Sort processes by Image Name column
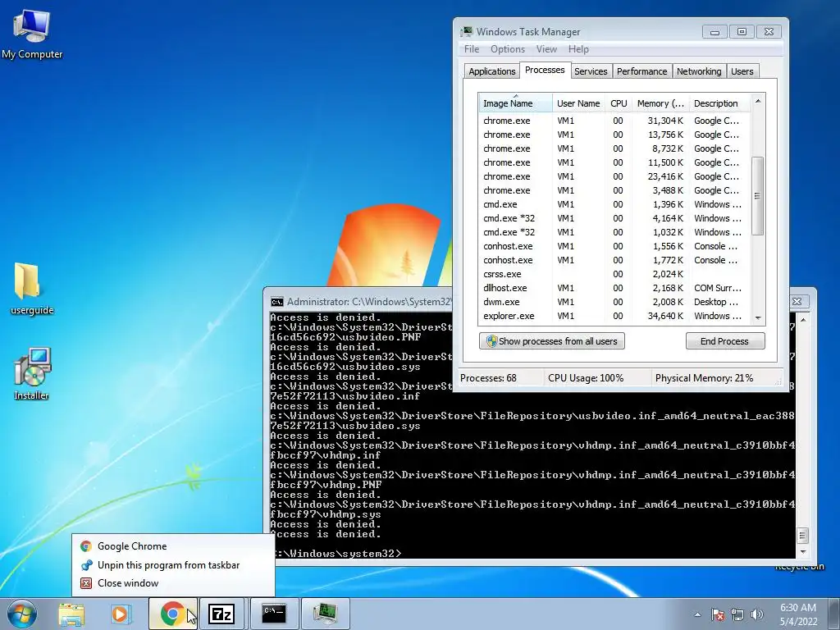This screenshot has width=840, height=630. pos(515,103)
